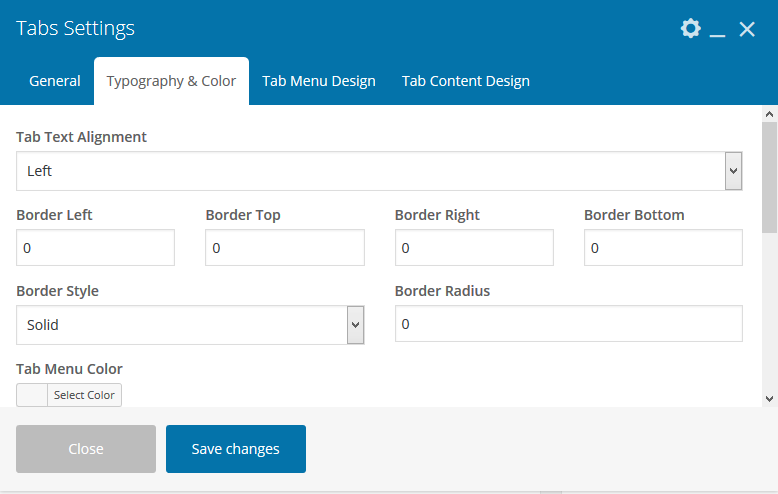The image size is (778, 494).
Task: Click the scrollbar up arrow
Action: point(769,114)
